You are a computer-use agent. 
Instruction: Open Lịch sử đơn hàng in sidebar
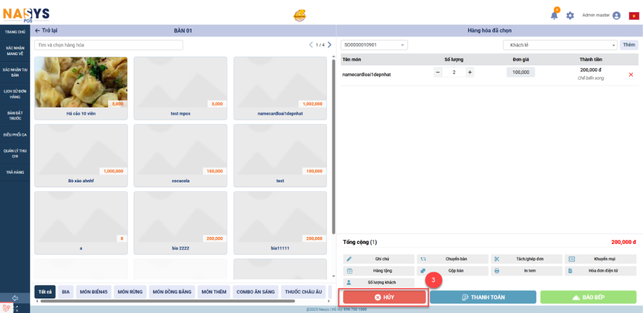coord(15,94)
